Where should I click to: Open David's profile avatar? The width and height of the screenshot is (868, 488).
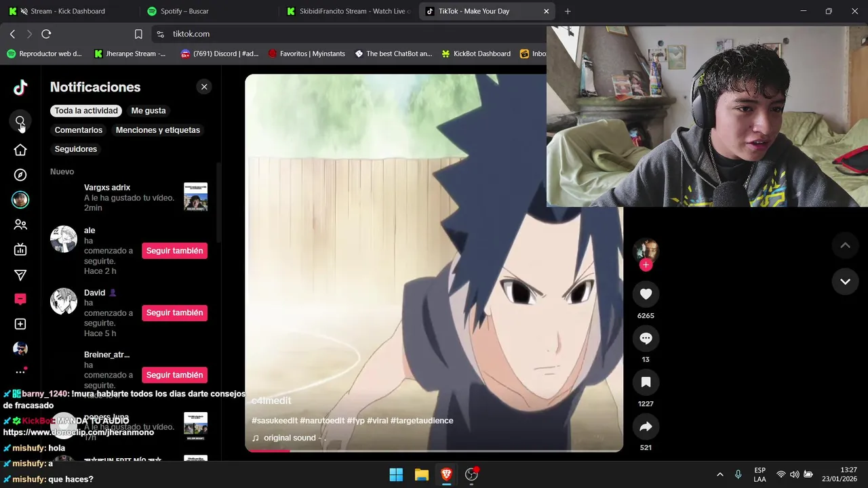tap(64, 302)
